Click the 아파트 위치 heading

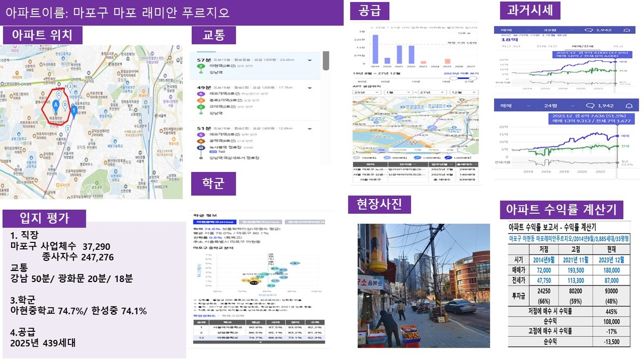pyautogui.click(x=43, y=36)
